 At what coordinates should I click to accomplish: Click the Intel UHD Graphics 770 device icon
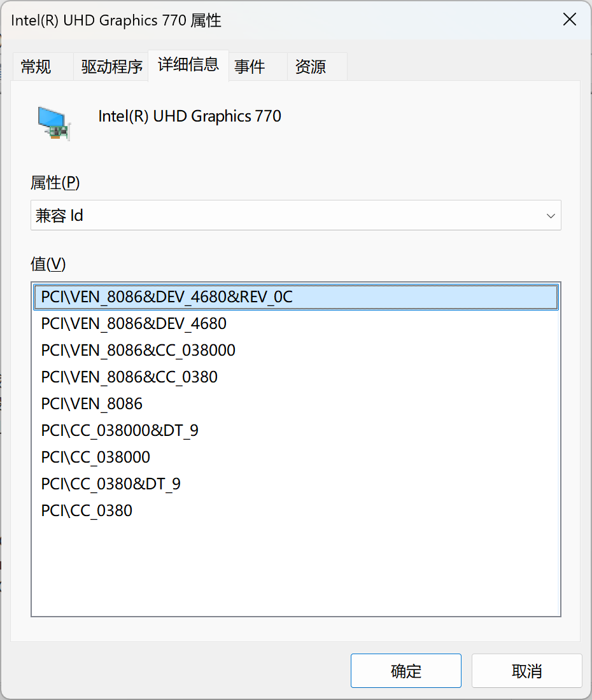click(53, 121)
